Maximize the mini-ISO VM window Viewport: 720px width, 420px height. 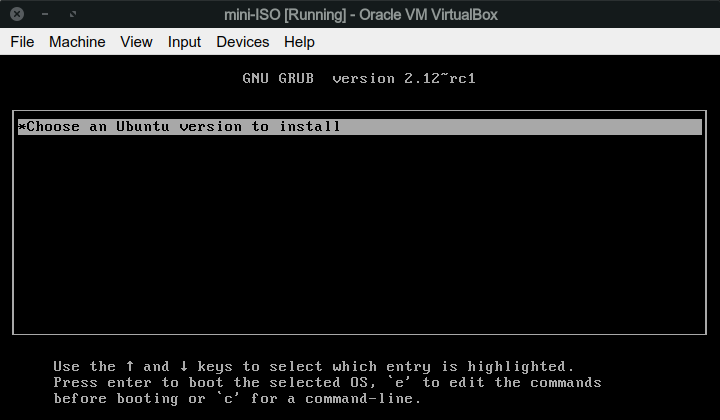click(x=73, y=15)
